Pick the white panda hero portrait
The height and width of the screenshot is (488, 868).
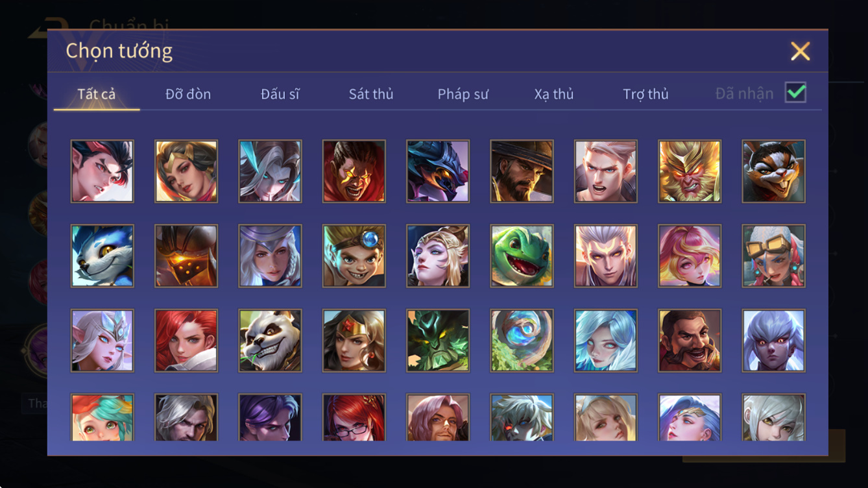(270, 340)
